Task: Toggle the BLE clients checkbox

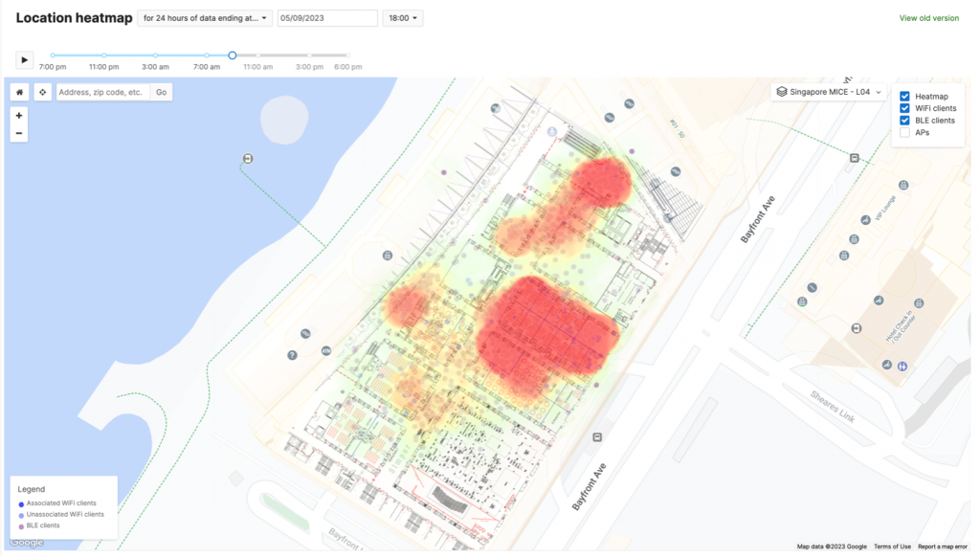Action: pos(904,121)
